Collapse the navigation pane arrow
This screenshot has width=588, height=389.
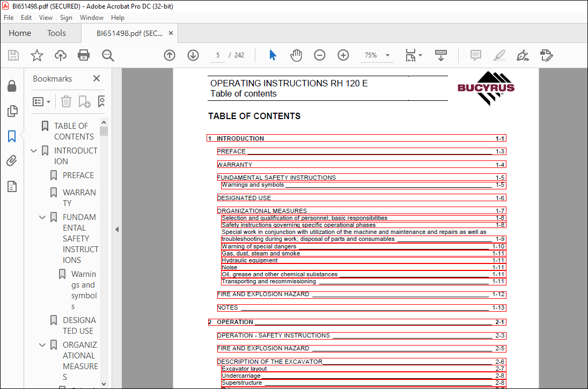pyautogui.click(x=117, y=229)
